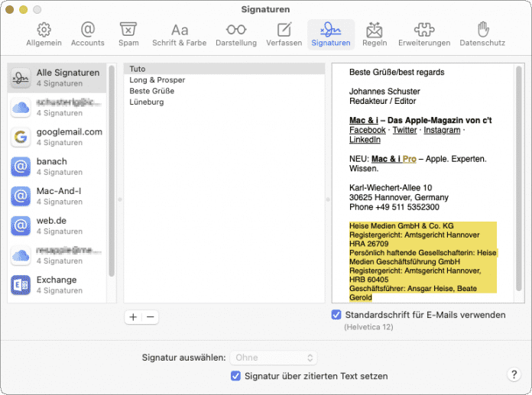Open the Erweiterungen puzzle piece icon

click(x=424, y=30)
